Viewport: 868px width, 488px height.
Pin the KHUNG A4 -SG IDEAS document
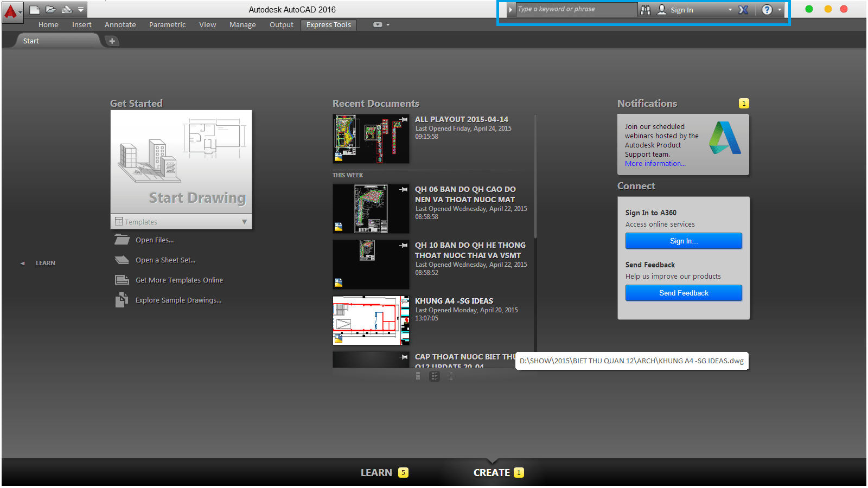pos(404,301)
